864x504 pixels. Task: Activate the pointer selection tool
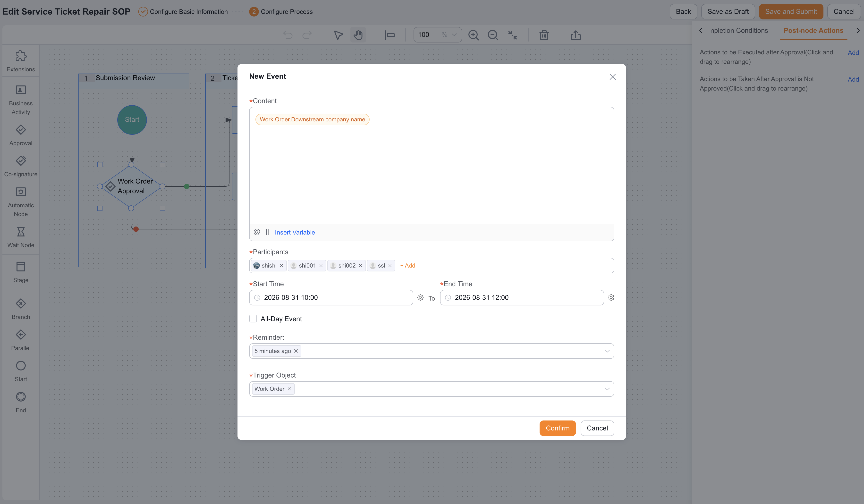339,35
